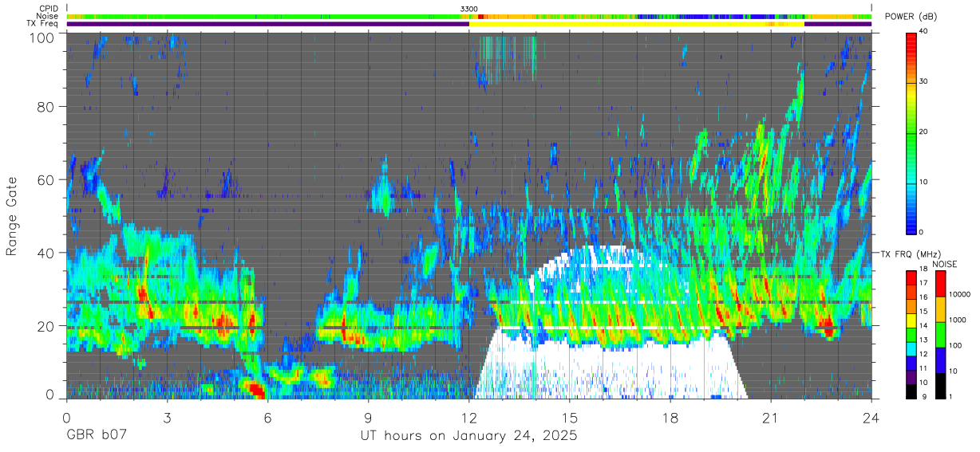Screen dimensions: 980x452
Task: Click the Range Gate y-axis title
Action: pyautogui.click(x=12, y=217)
